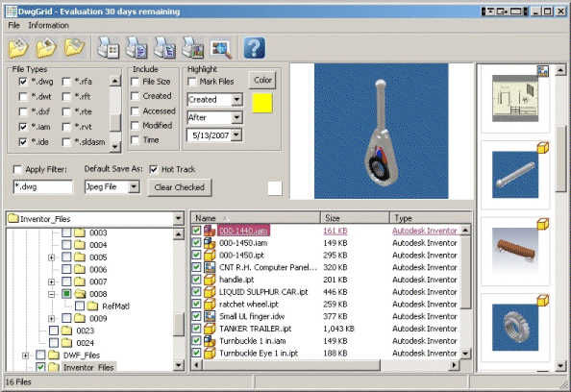Screen dimensions: 571x392
Task: Enable the *.rvt file type checkbox
Action: [x=66, y=127]
